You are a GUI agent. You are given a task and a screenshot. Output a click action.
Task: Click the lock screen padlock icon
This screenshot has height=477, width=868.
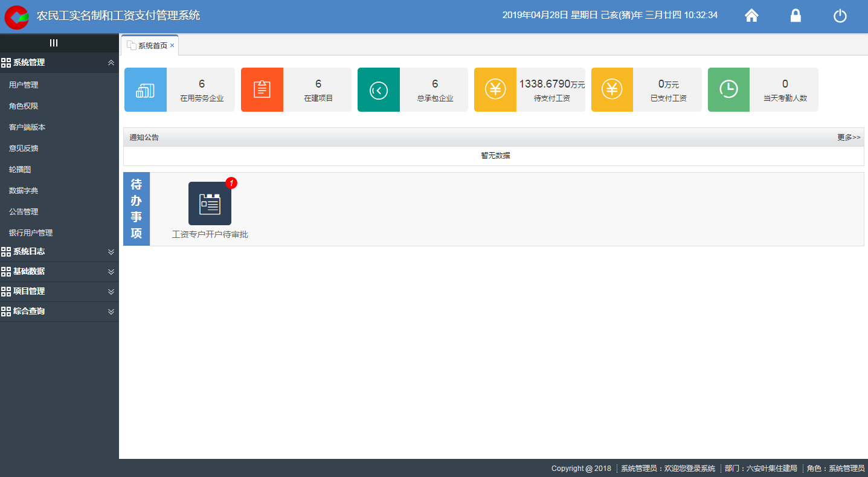pyautogui.click(x=796, y=16)
